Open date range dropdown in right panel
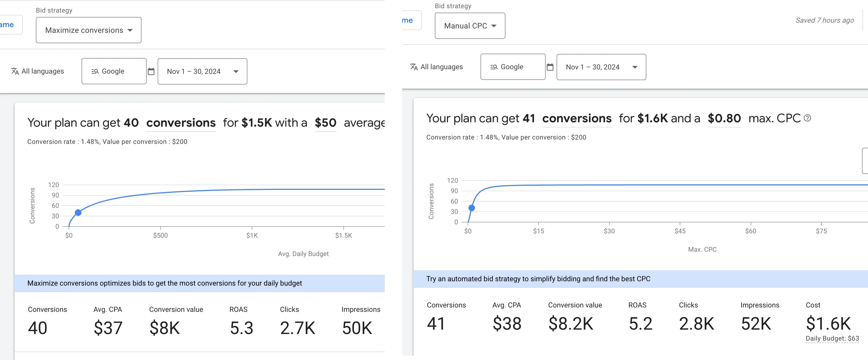 [x=601, y=67]
